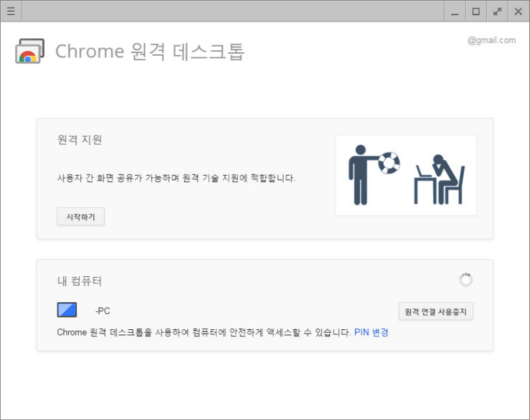The image size is (530, 420).
Task: Maximize the Chrome Remote Desktop window
Action: tap(476, 11)
